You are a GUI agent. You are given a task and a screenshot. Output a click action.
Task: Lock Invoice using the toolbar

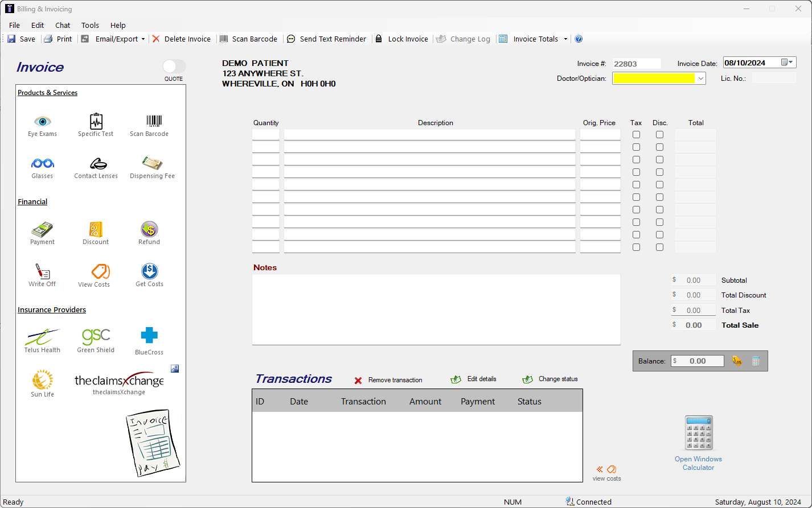401,39
